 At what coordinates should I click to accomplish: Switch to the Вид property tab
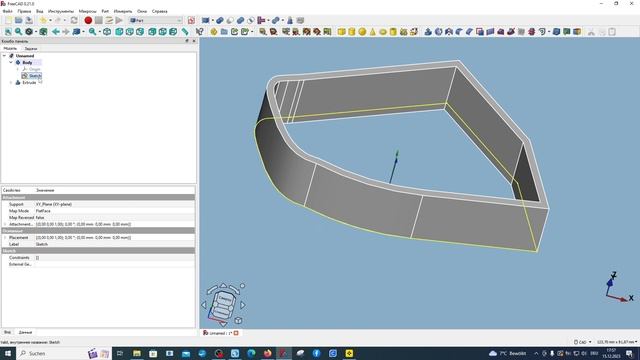[7, 332]
